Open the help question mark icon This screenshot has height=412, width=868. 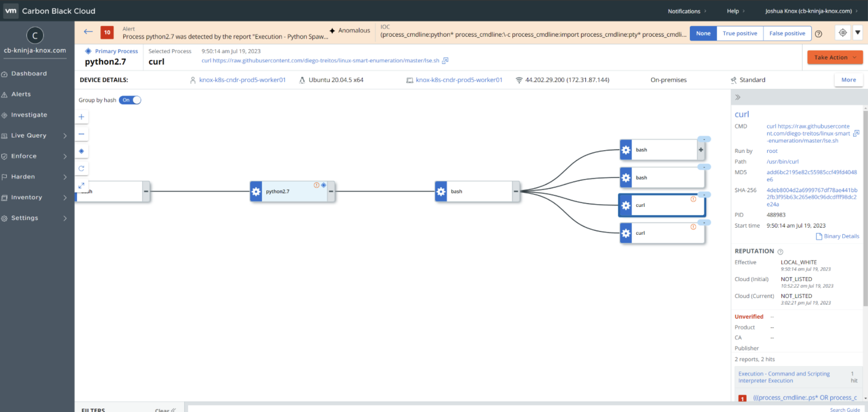click(818, 33)
